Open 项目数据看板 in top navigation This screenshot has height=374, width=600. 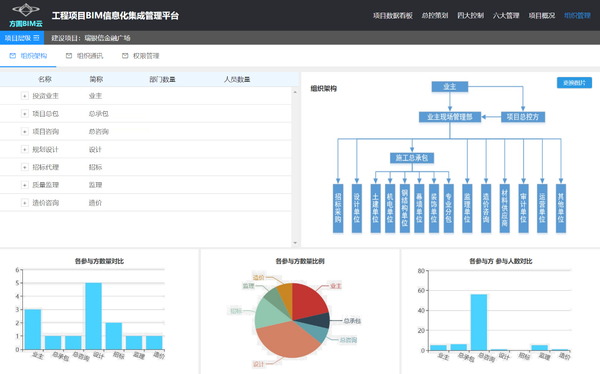pos(393,15)
